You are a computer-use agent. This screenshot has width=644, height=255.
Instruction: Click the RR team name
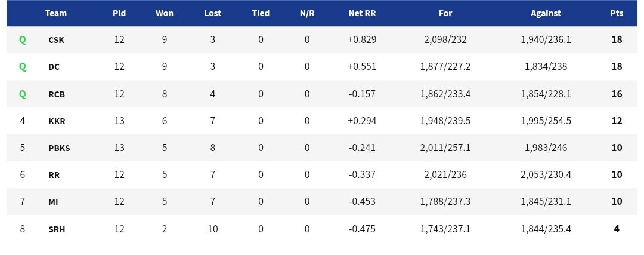tap(54, 175)
